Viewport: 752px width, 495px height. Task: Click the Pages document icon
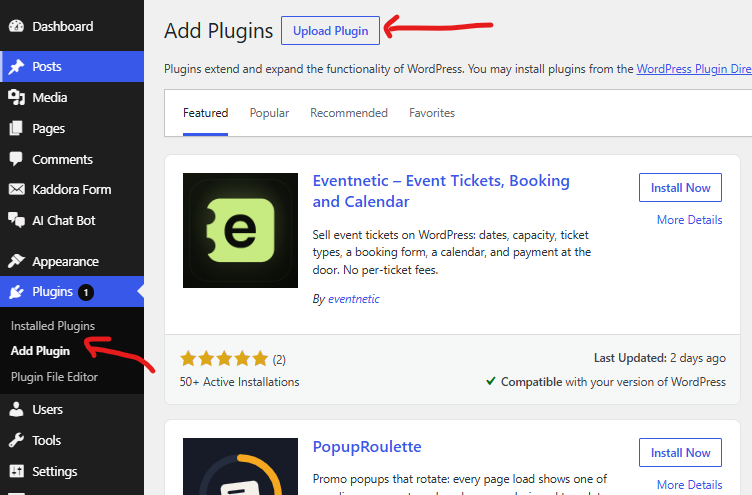16,128
